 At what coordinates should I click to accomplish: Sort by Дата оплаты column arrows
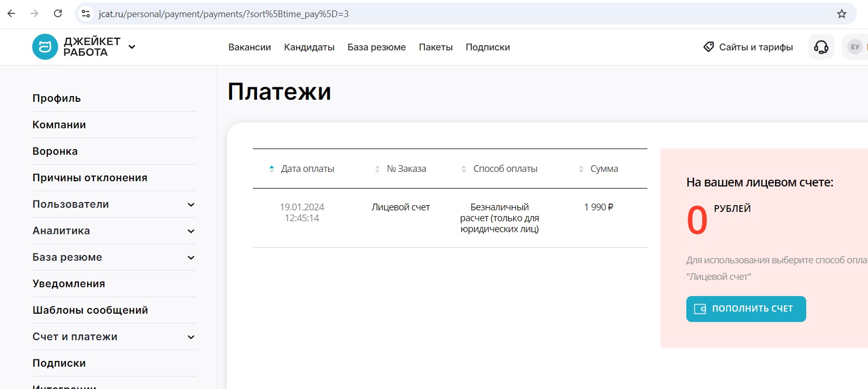point(272,169)
